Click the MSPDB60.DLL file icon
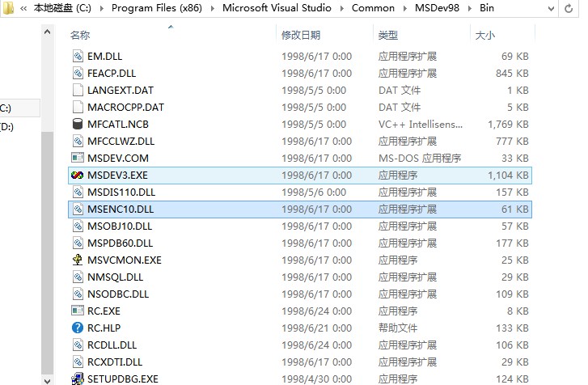Screen dimensions: 588x385 (78, 243)
